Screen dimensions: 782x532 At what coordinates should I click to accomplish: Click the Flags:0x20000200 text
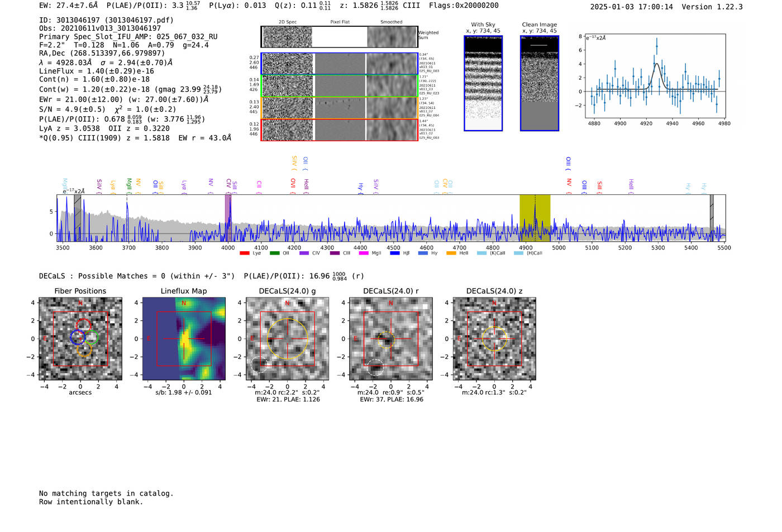464,5
